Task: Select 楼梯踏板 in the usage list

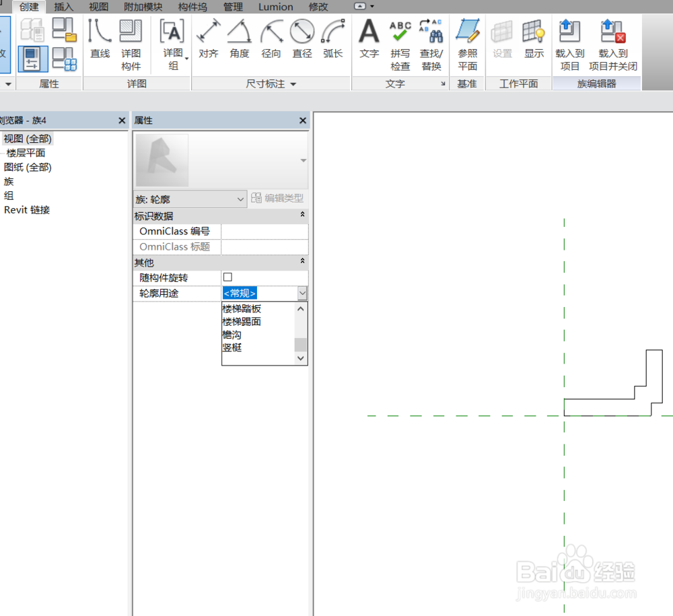Action: (242, 308)
